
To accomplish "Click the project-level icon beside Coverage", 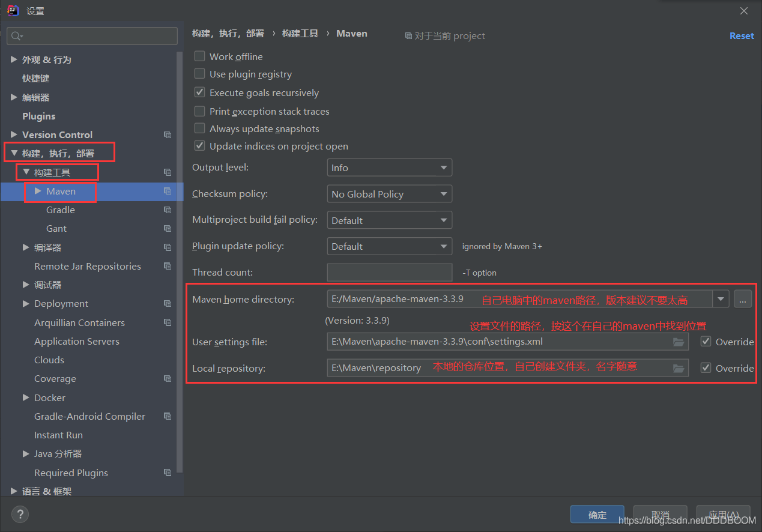I will point(168,379).
